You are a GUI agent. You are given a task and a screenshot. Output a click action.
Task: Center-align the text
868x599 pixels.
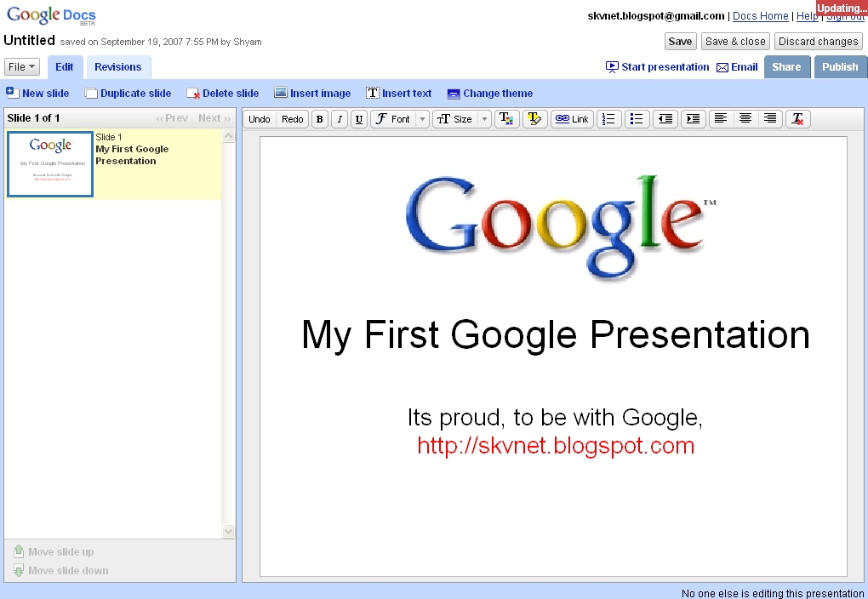pyautogui.click(x=745, y=118)
